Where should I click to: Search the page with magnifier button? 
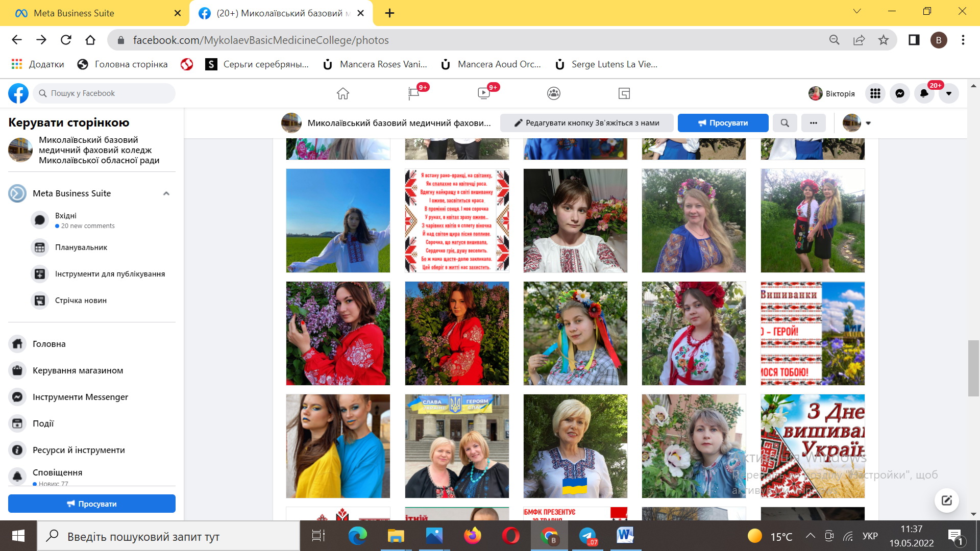[785, 123]
